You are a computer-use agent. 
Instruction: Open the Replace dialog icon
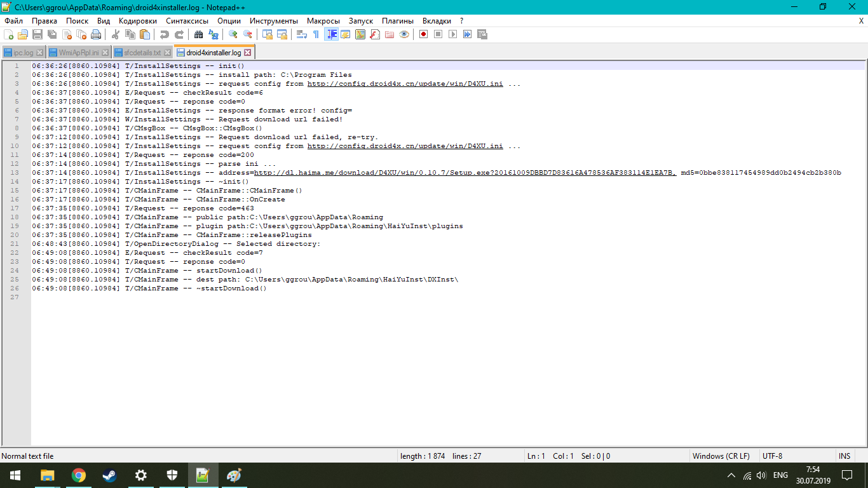[213, 34]
